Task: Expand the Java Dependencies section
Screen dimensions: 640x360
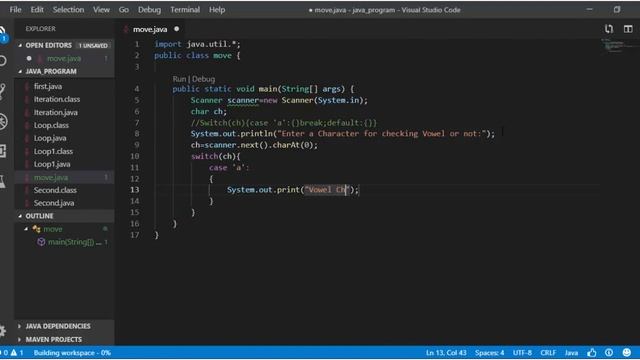Action: tap(58, 326)
